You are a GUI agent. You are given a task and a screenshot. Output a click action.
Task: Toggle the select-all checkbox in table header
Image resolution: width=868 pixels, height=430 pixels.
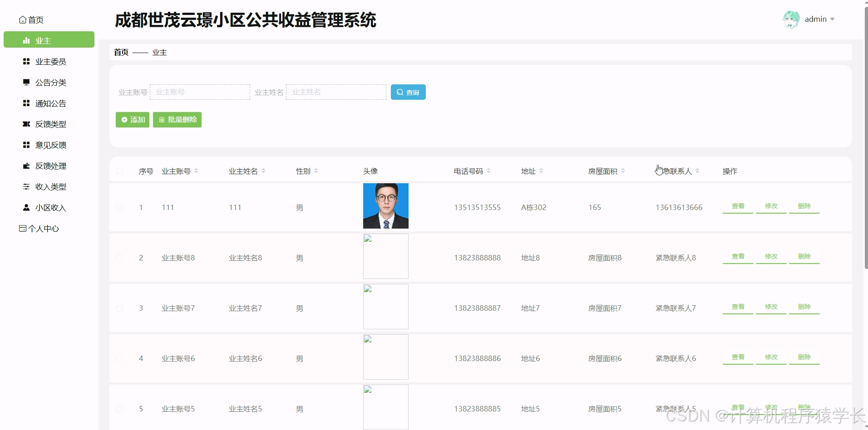[x=119, y=171]
